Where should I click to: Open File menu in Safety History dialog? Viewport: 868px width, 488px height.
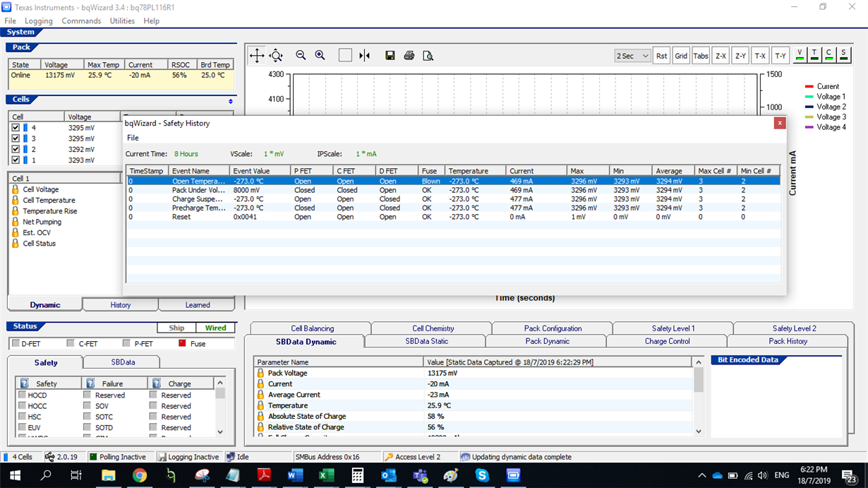pyautogui.click(x=133, y=138)
